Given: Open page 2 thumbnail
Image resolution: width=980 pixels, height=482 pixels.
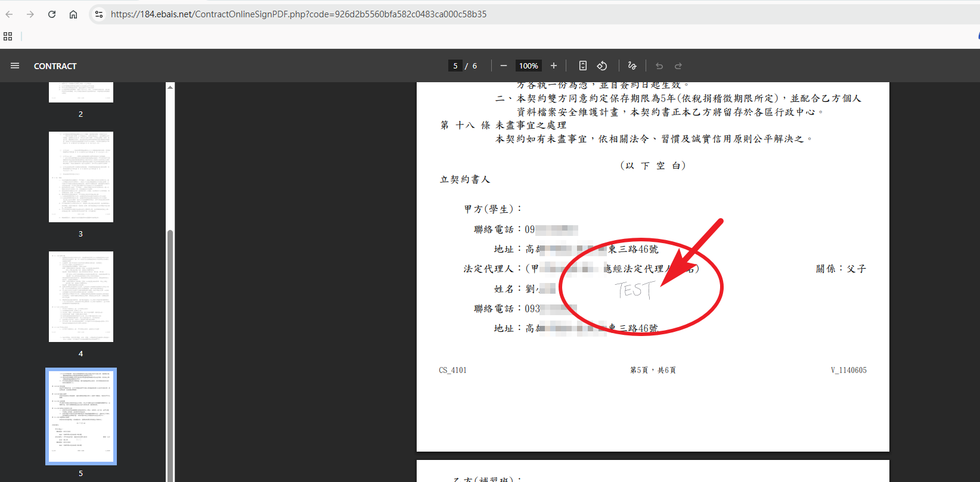Looking at the screenshot, I should pos(81,92).
